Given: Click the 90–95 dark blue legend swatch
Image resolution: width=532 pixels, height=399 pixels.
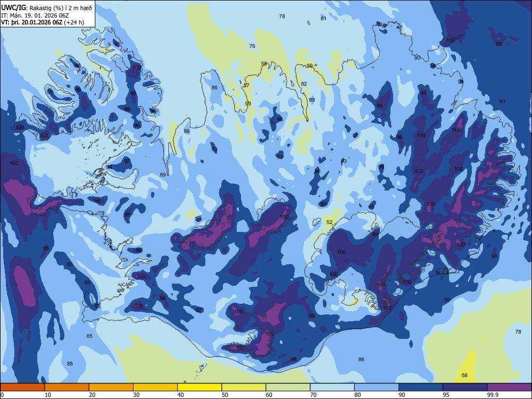Looking at the screenshot, I should [x=421, y=387].
